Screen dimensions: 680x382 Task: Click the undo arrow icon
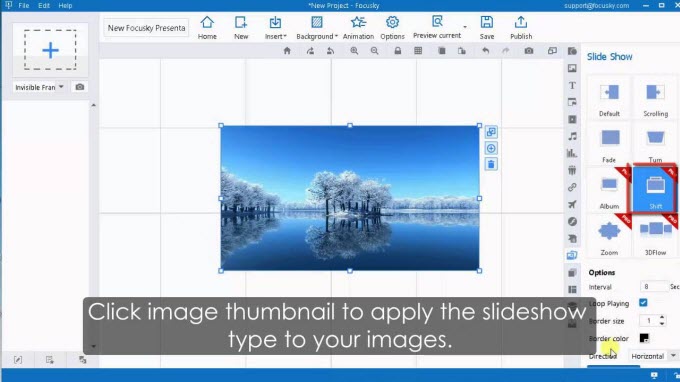[485, 51]
